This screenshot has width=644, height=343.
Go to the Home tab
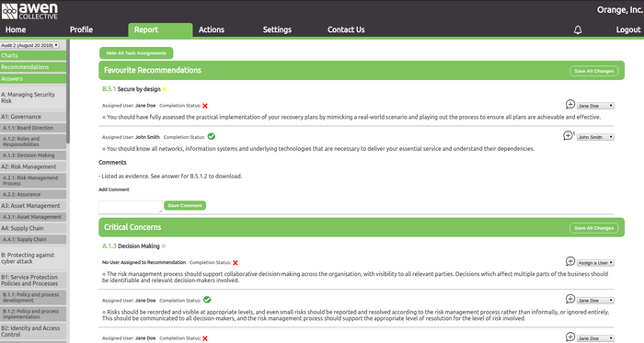(x=16, y=30)
